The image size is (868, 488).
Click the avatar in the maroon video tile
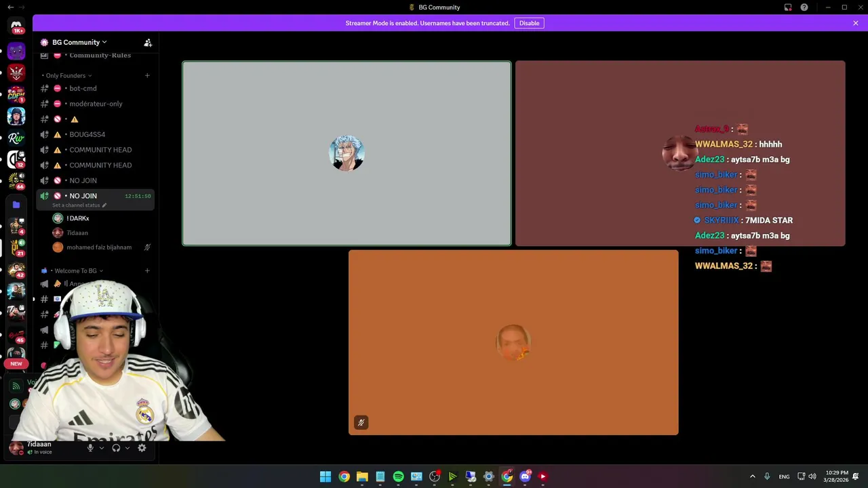point(679,153)
